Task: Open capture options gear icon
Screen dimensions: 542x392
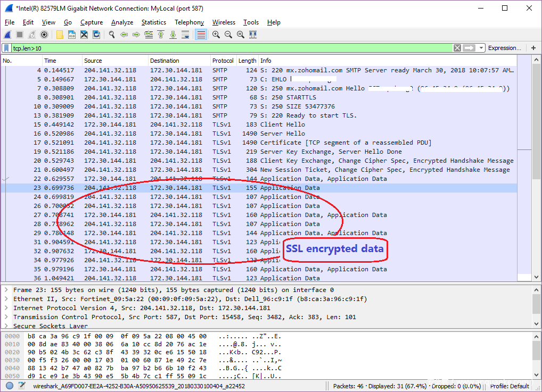Action: pyautogui.click(x=44, y=35)
